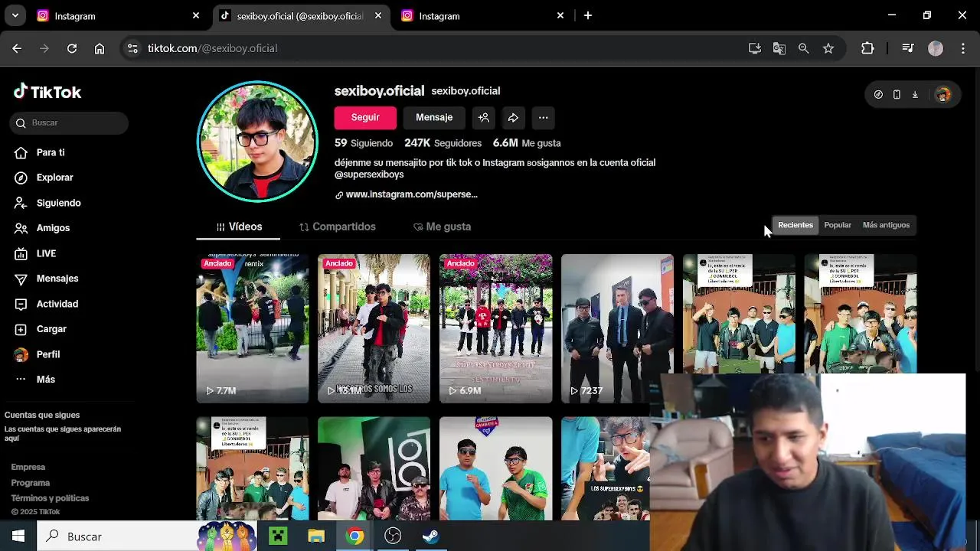Sort videos by Popular
Image resolution: width=980 pixels, height=551 pixels.
pos(838,225)
